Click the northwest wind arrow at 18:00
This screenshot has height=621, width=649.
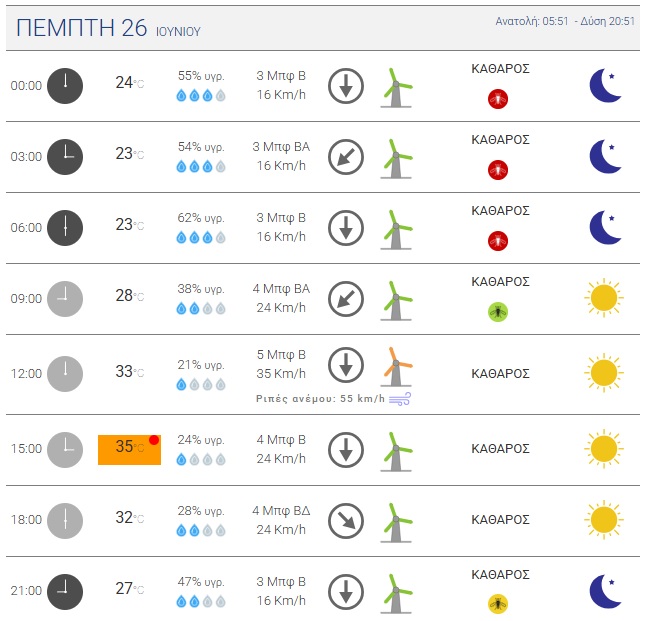(346, 520)
